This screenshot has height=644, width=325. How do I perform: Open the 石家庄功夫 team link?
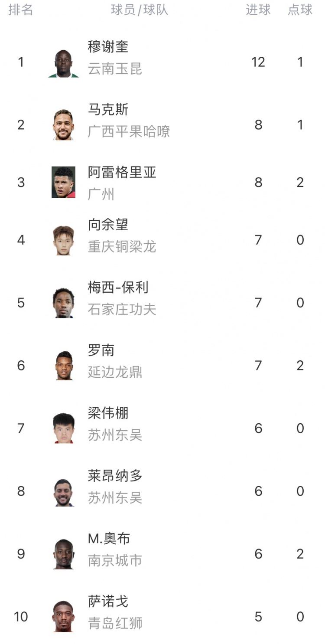click(122, 309)
